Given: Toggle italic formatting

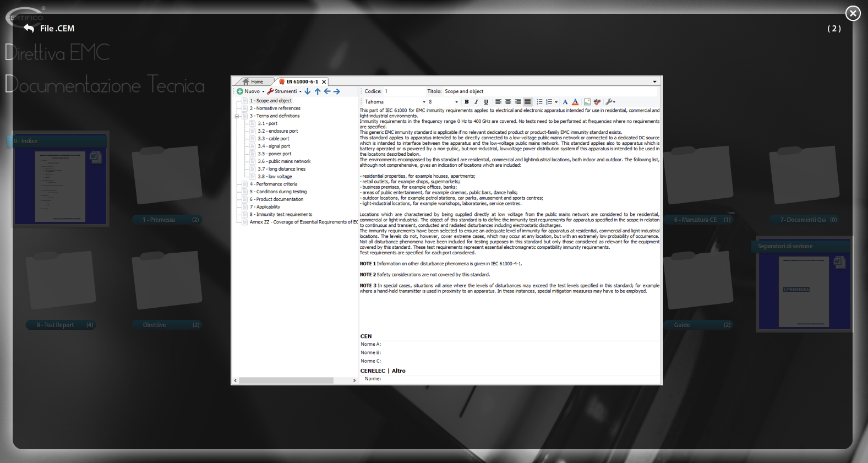Looking at the screenshot, I should (476, 102).
